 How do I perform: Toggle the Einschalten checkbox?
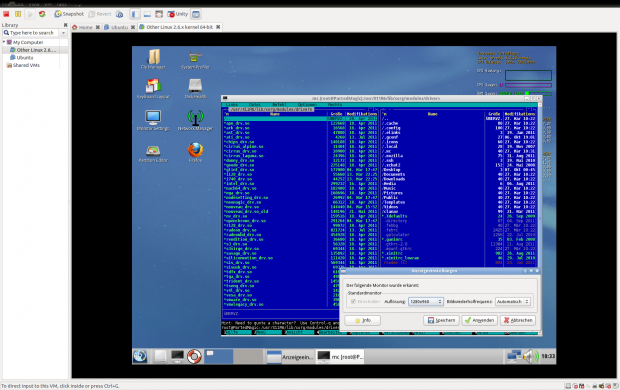point(353,301)
